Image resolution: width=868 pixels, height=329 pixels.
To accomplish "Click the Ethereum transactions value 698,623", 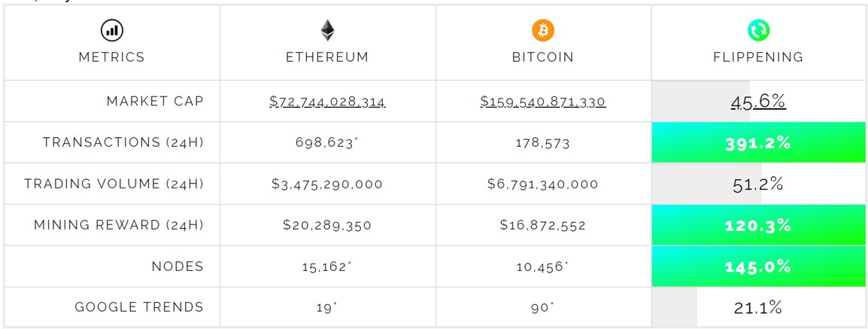I will 325,143.
